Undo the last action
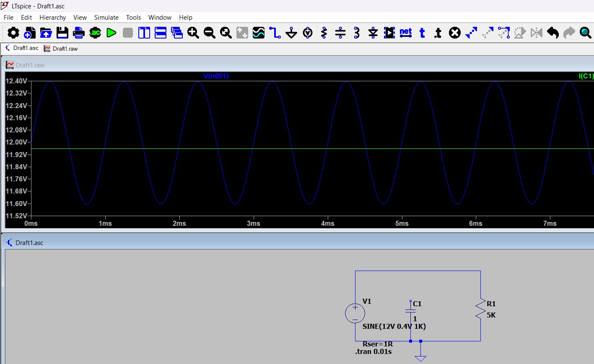 (x=553, y=33)
